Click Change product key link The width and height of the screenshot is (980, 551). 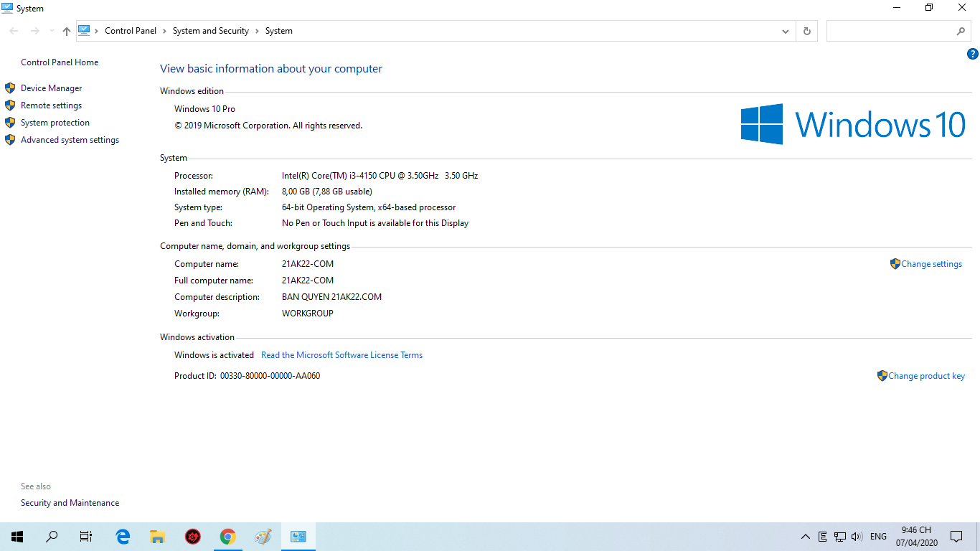pyautogui.click(x=925, y=376)
